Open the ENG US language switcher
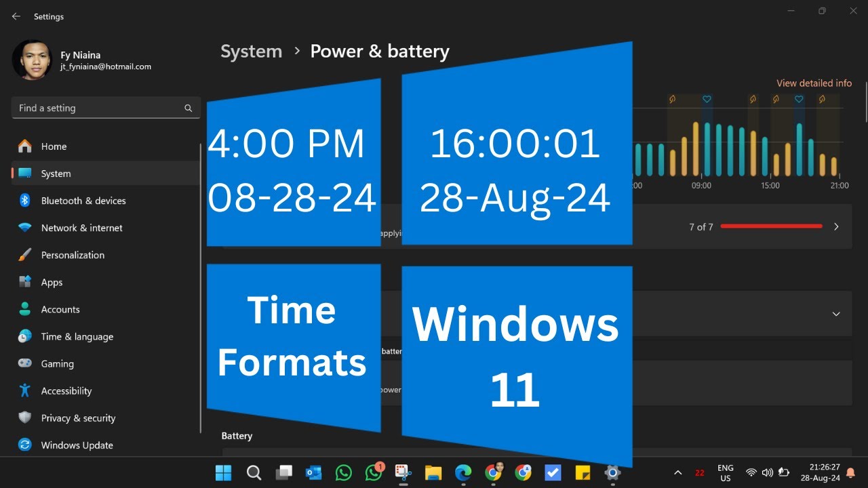Screen dimensions: 868x488 (x=726, y=472)
